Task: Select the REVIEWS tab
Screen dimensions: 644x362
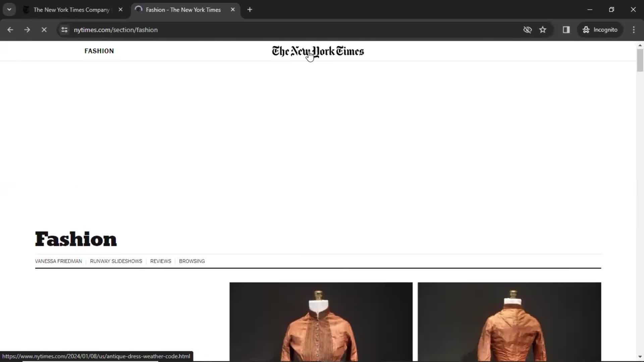Action: (161, 261)
